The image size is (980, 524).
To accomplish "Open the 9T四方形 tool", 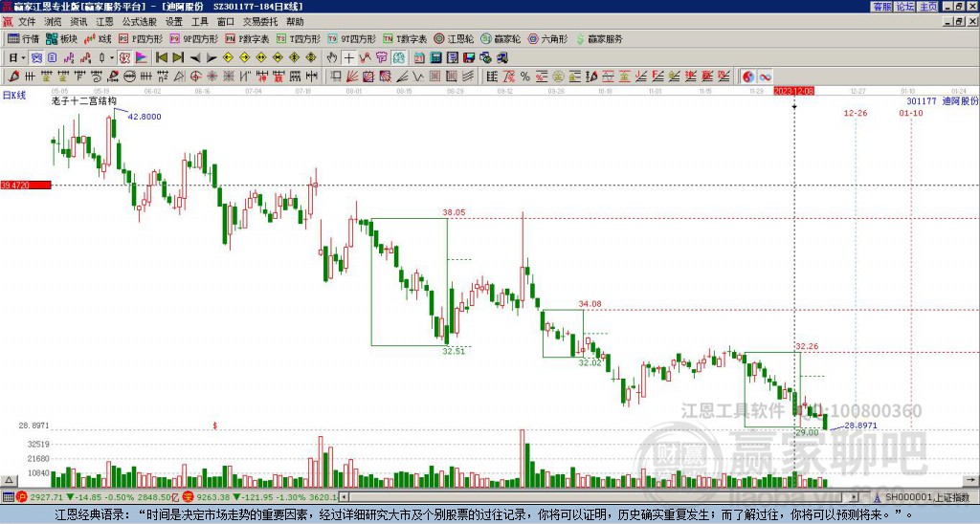I will pos(352,38).
